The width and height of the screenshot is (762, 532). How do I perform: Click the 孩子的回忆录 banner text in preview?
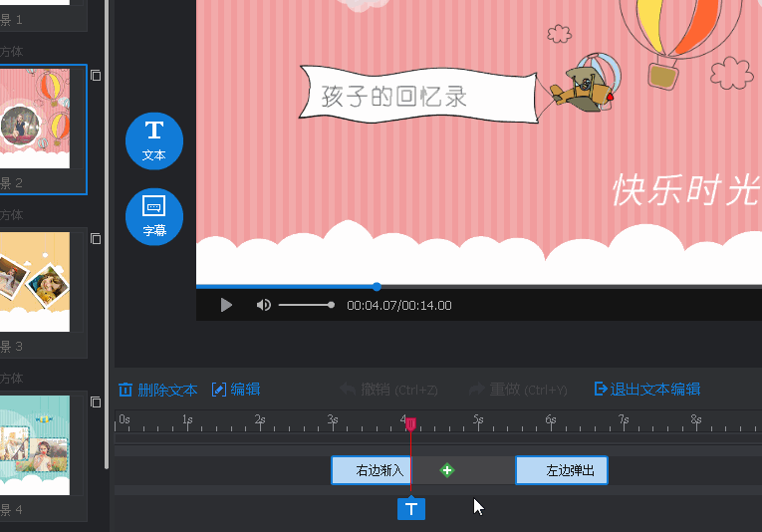[x=393, y=97]
